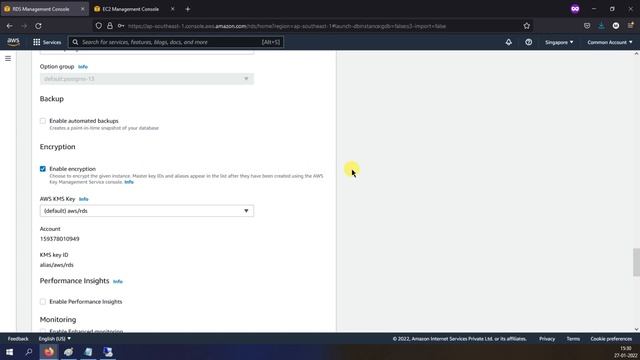Click the account number 159378010949
The image size is (640, 360).
pyautogui.click(x=60, y=239)
